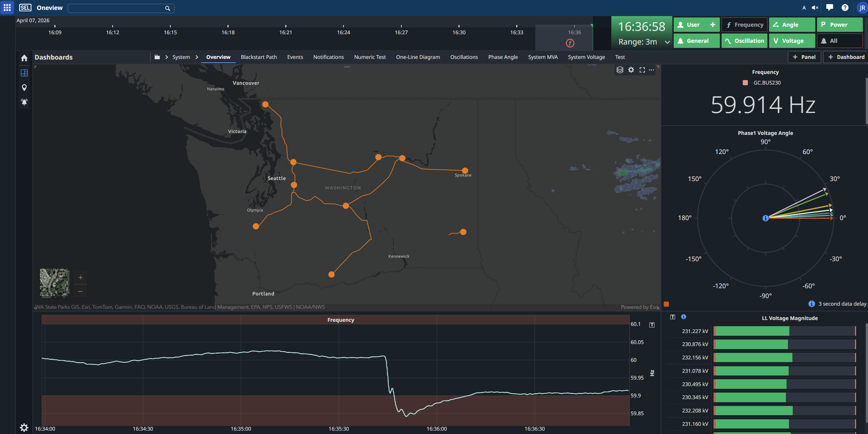Screen dimensions: 868x434
Task: Expand map panel to fullscreen
Action: click(x=642, y=70)
